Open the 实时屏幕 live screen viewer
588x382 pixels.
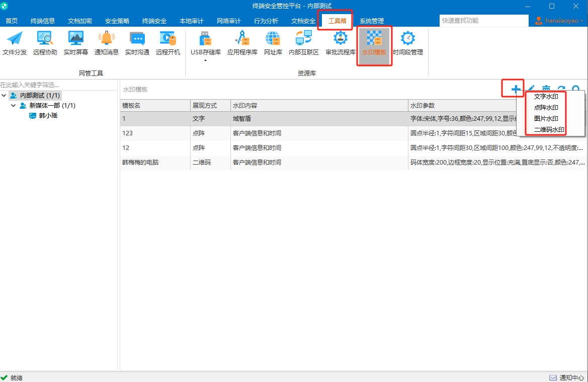coord(76,43)
